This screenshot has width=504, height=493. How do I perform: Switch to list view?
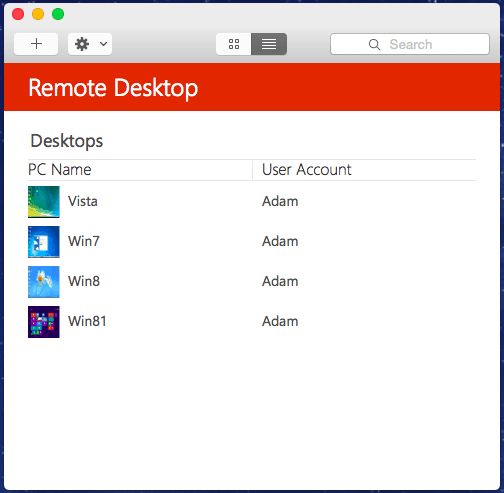click(x=269, y=44)
